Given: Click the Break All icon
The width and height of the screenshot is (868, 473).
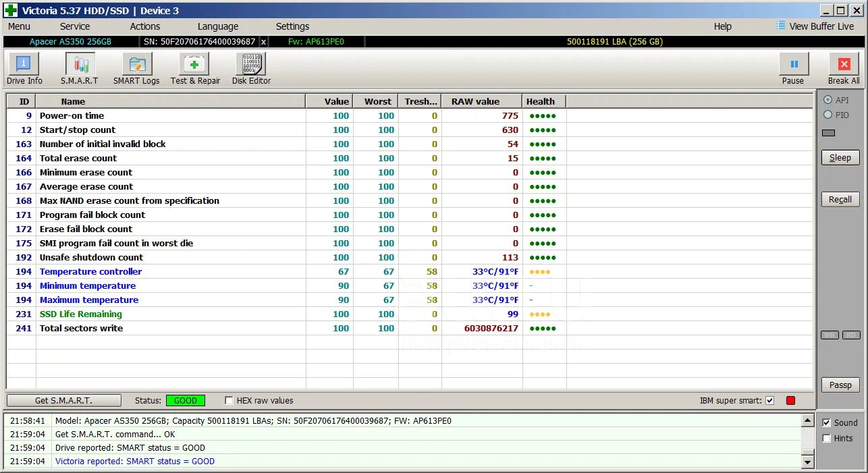Looking at the screenshot, I should pos(844,69).
